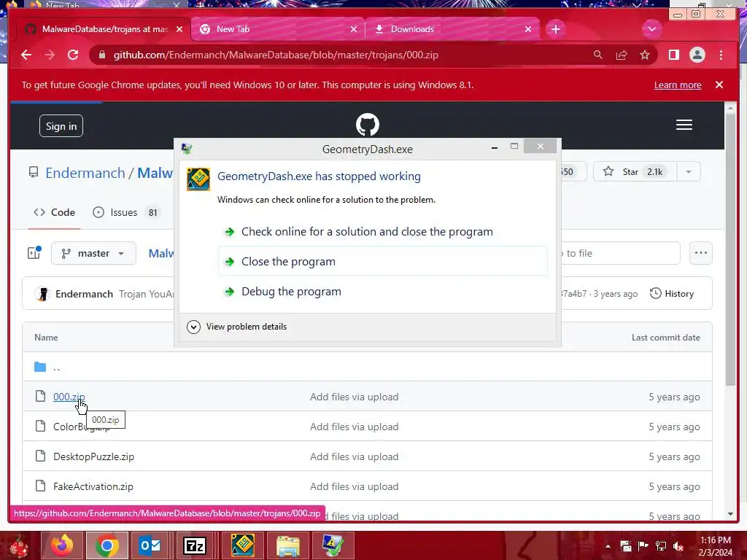Click the search icon in address bar
The height and width of the screenshot is (560, 747).
click(598, 55)
